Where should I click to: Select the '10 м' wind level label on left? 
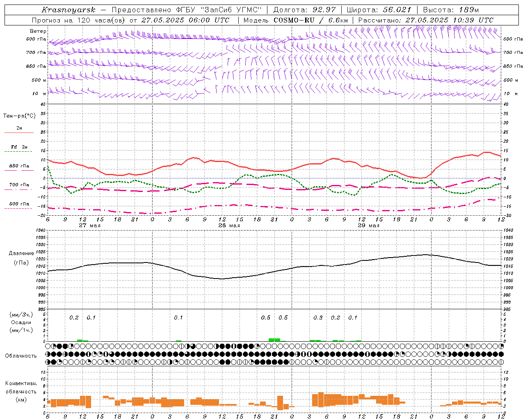pos(39,94)
